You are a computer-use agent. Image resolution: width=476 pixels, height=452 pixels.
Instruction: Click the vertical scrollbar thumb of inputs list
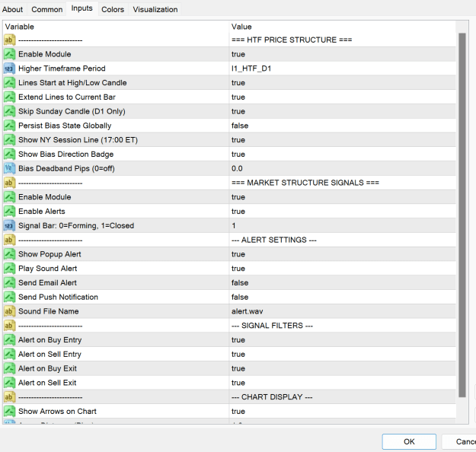pyautogui.click(x=462, y=215)
